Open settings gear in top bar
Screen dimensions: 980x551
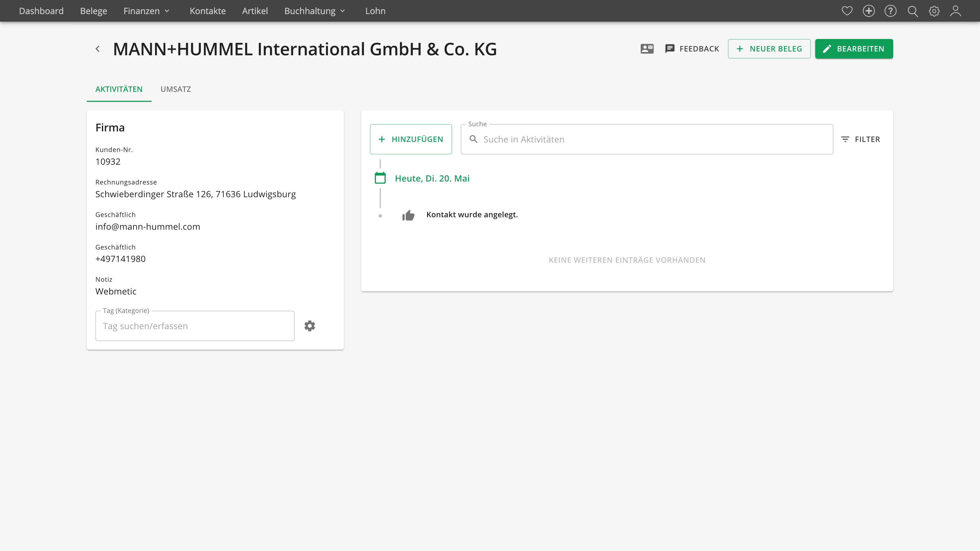pos(934,11)
